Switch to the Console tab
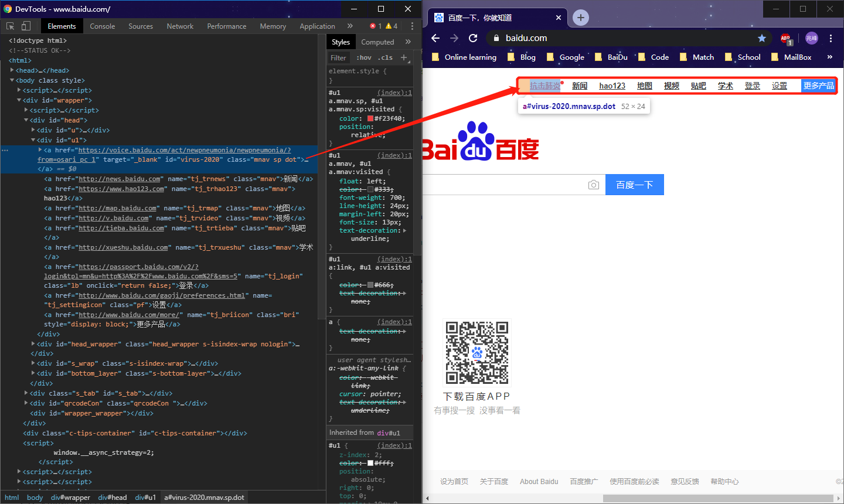This screenshot has width=844, height=504. [103, 26]
